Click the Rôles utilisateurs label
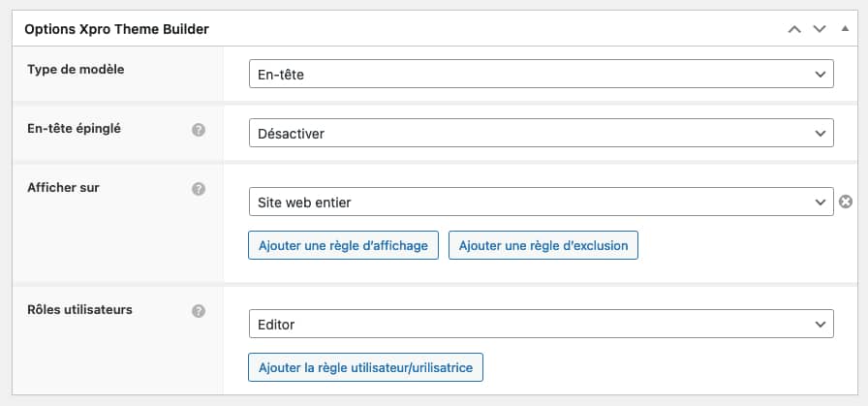The height and width of the screenshot is (406, 868). coord(79,310)
